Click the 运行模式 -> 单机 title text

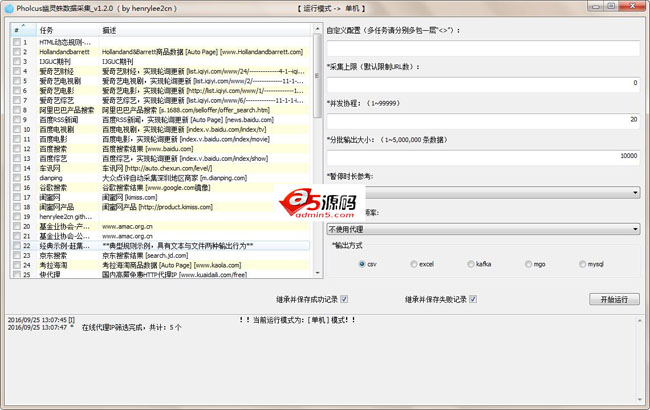click(332, 8)
